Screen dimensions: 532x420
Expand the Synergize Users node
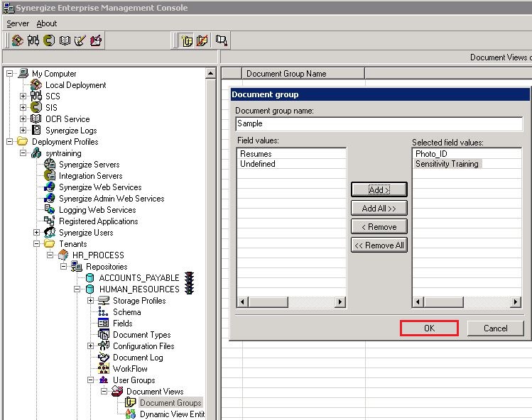[36, 232]
